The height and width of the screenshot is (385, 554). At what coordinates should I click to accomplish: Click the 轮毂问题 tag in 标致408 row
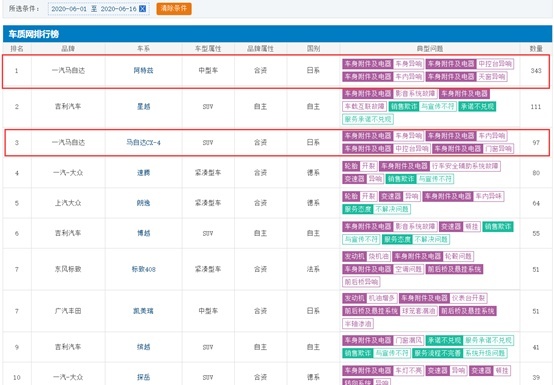(458, 256)
